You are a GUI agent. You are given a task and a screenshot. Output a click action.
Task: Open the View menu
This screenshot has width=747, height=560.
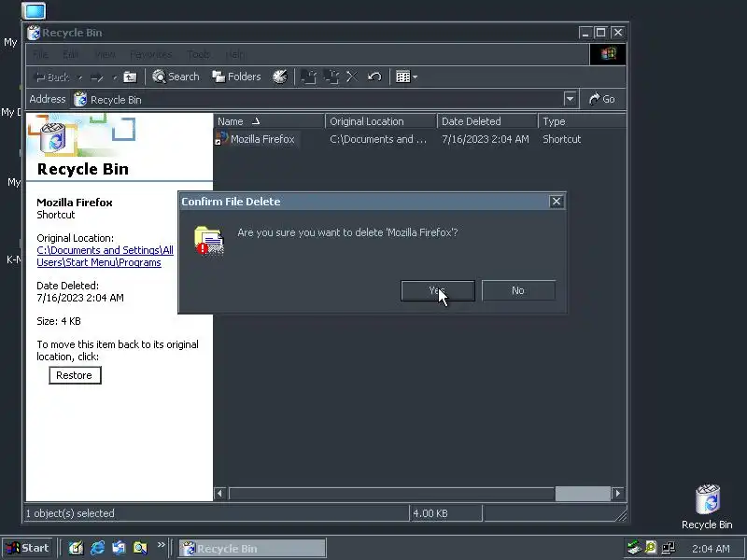(105, 54)
